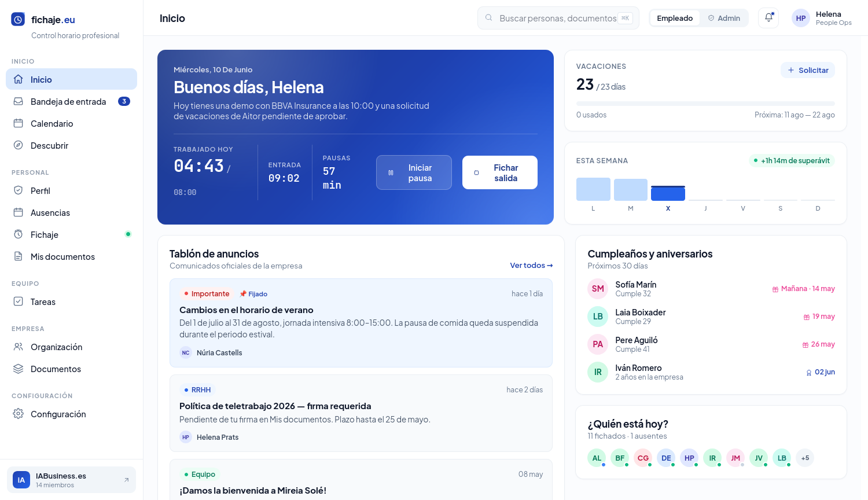This screenshot has width=868, height=500.
Task: Focus the Buscar personas, documentos search field
Action: pyautogui.click(x=558, y=18)
